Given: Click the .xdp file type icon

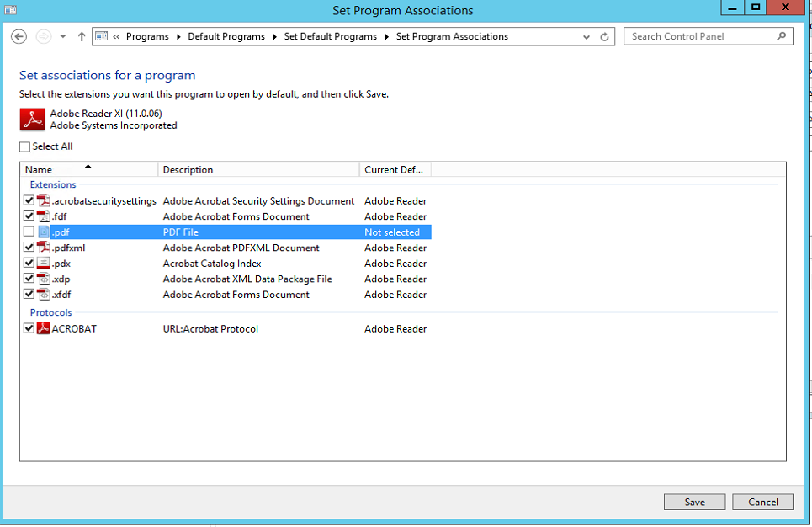Looking at the screenshot, I should [44, 279].
